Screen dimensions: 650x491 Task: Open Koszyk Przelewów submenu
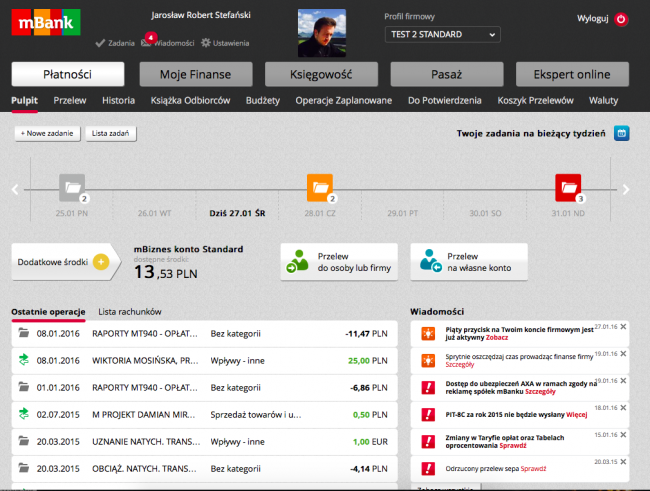click(x=536, y=100)
